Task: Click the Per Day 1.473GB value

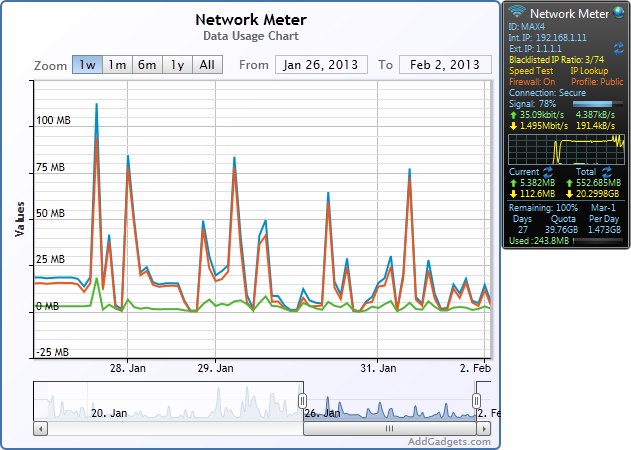Action: point(604,230)
